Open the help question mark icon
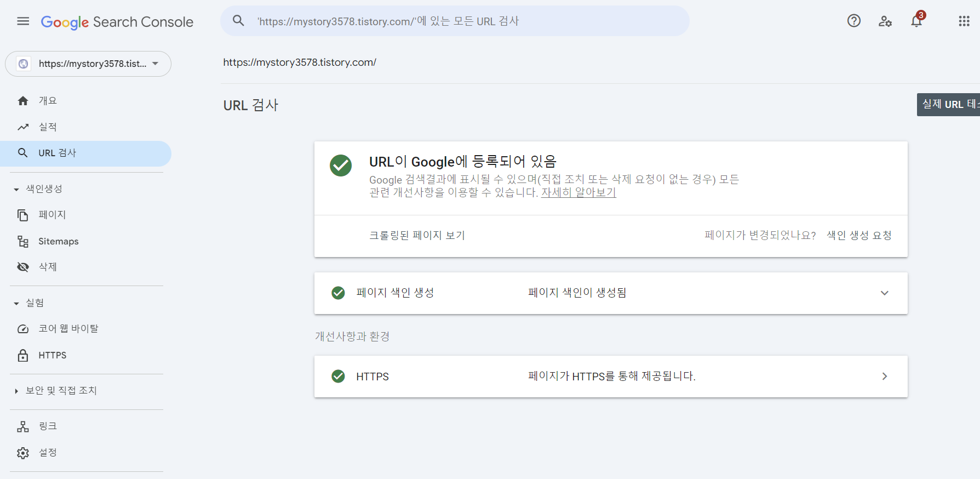The width and height of the screenshot is (980, 479). click(854, 21)
